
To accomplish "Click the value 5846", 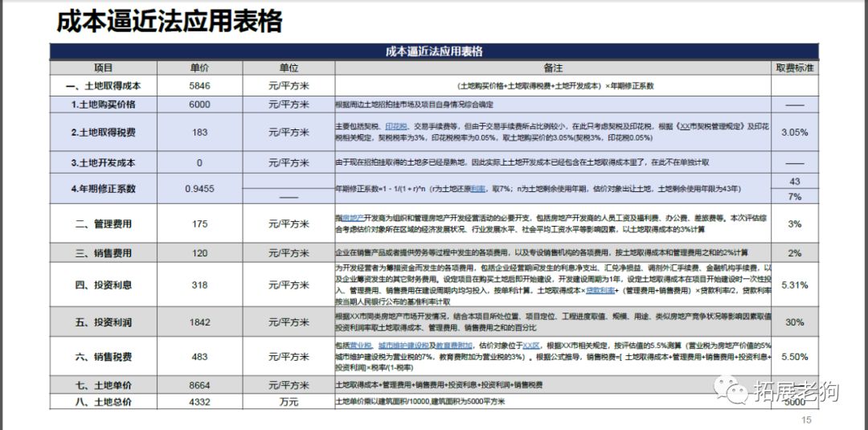I will pyautogui.click(x=200, y=86).
